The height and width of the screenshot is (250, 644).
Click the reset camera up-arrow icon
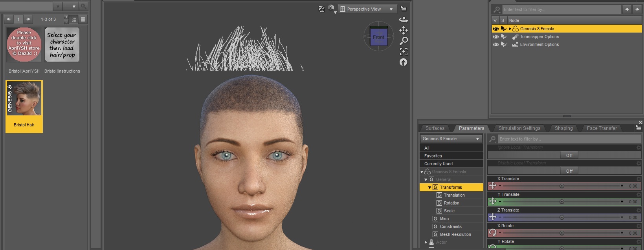coord(404,62)
